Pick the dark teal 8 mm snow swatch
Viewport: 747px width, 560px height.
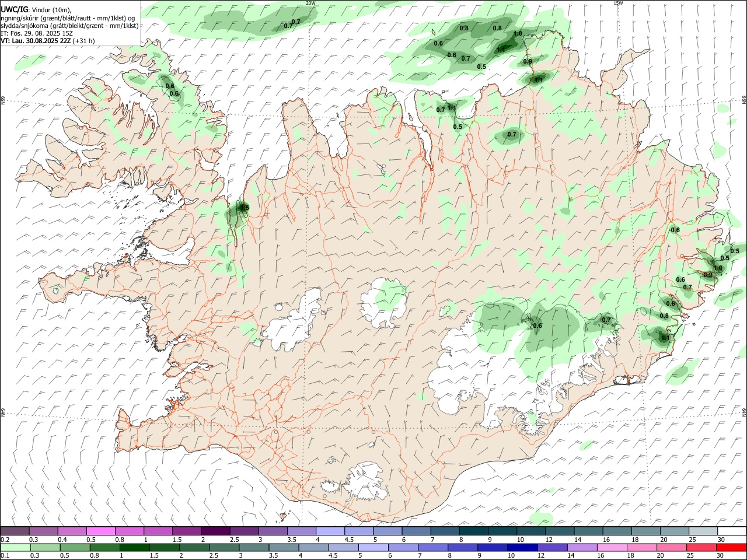[473, 531]
